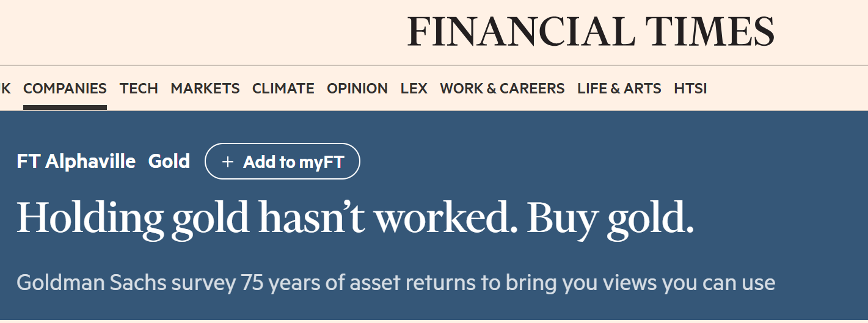Switch to the Opinion section

[x=357, y=89]
